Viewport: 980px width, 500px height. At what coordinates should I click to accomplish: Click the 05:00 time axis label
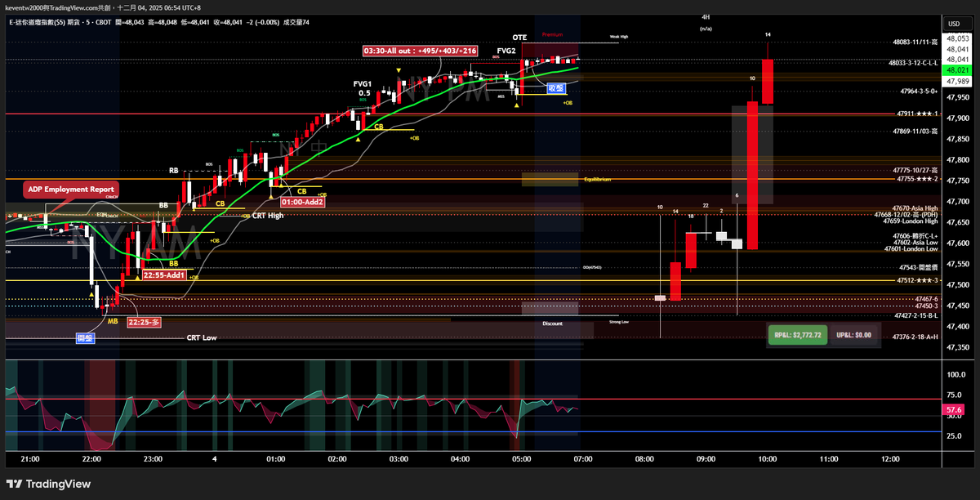pos(521,459)
